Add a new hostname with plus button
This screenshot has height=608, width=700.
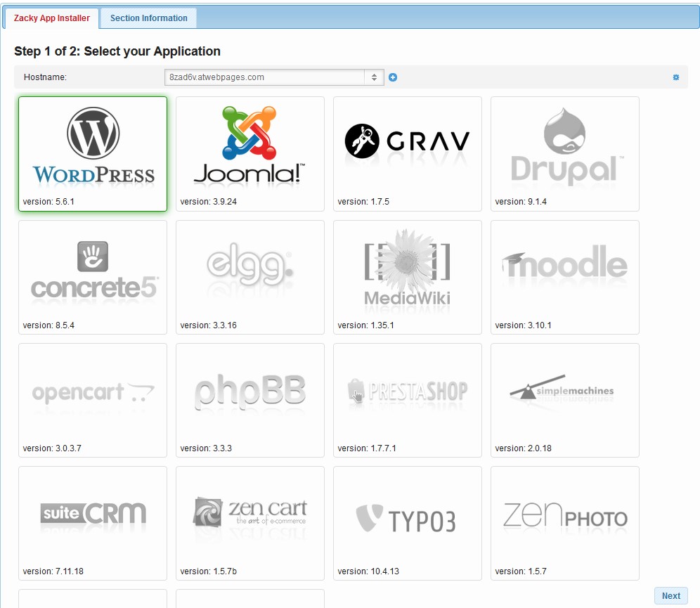tap(393, 77)
